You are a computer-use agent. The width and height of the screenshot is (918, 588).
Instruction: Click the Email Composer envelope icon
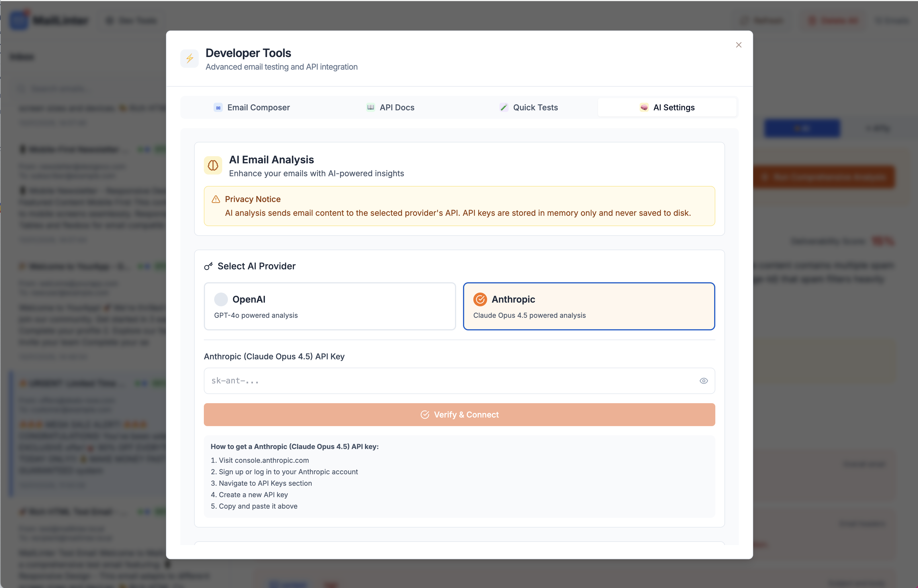click(218, 107)
